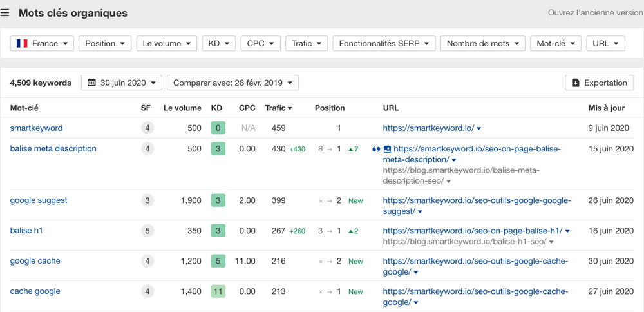Click the 4,509 keywords count
This screenshot has width=644, height=312.
tap(41, 83)
